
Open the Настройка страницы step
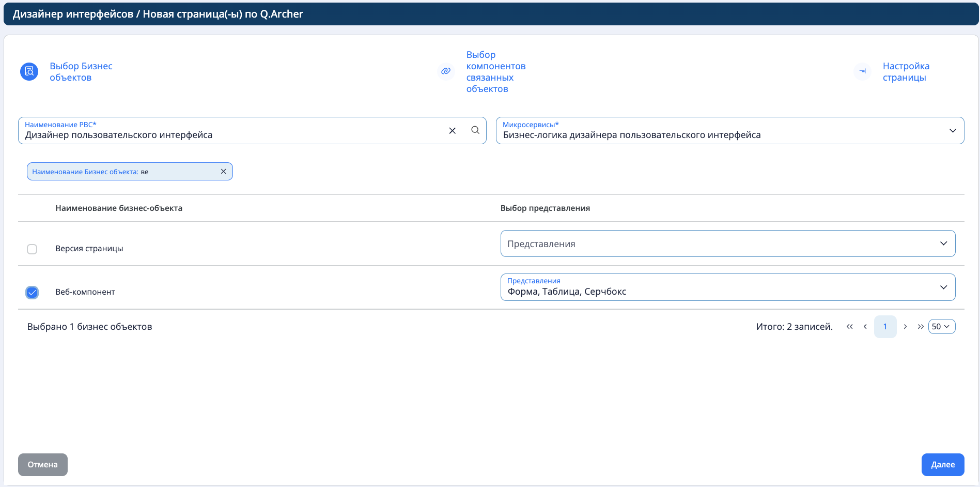(906, 72)
